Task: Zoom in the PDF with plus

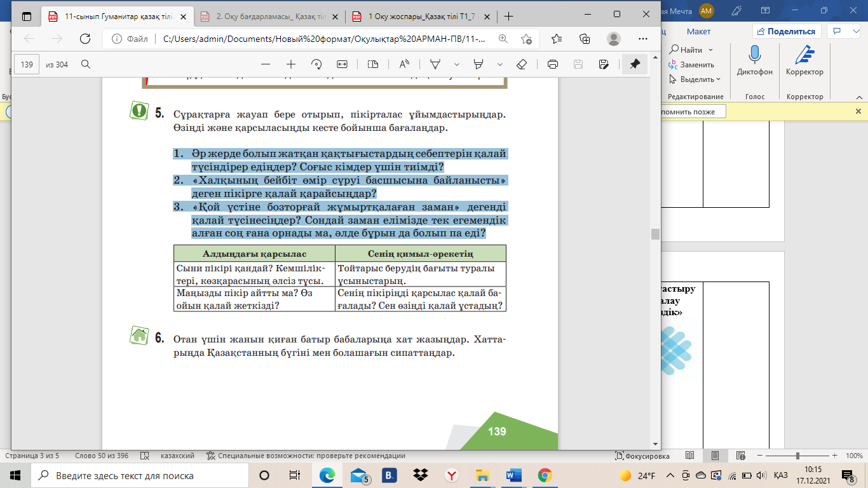Action: click(291, 64)
